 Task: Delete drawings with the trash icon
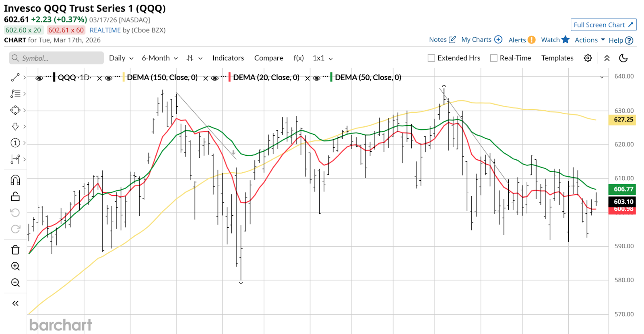click(x=15, y=250)
